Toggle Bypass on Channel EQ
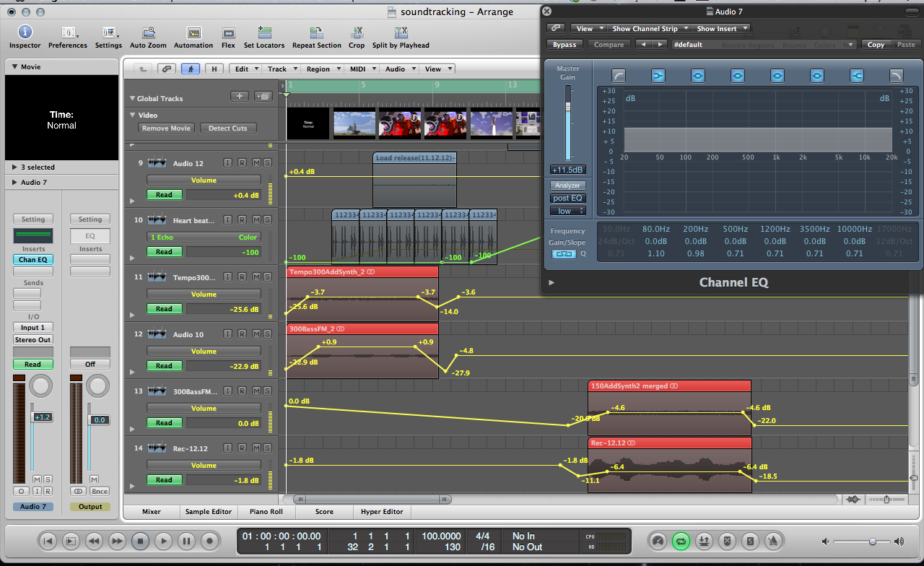Viewport: 924px width, 566px height. tap(565, 45)
